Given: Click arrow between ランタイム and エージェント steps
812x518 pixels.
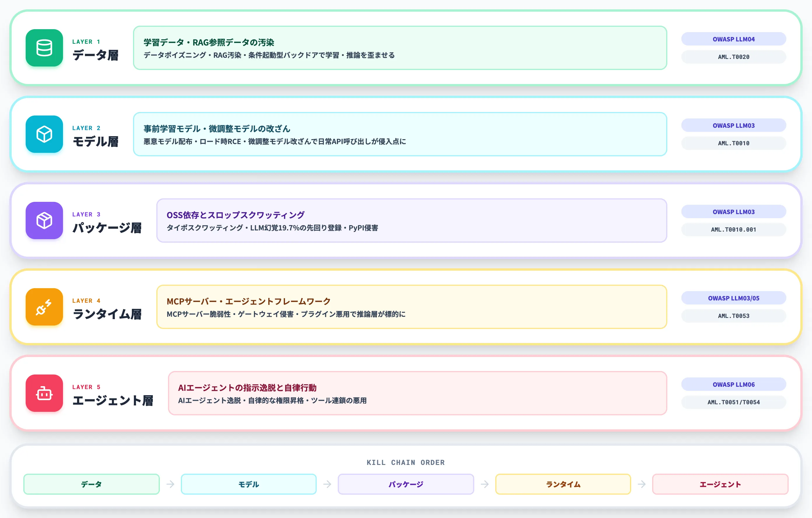Looking at the screenshot, I should pyautogui.click(x=641, y=484).
